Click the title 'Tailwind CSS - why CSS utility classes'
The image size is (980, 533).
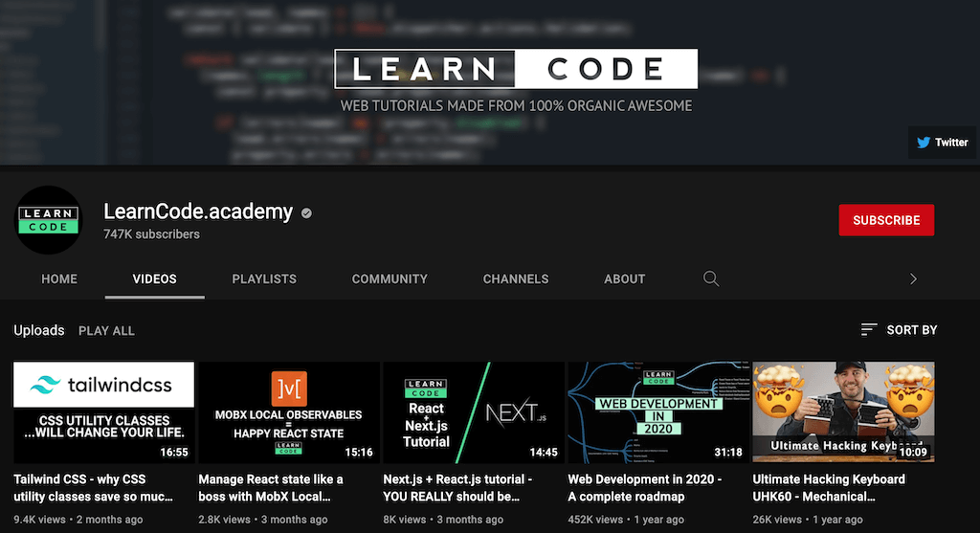click(93, 488)
